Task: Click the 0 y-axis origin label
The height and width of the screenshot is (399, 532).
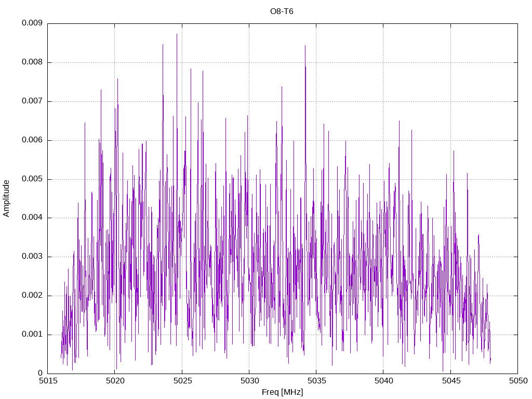Action: 40,373
